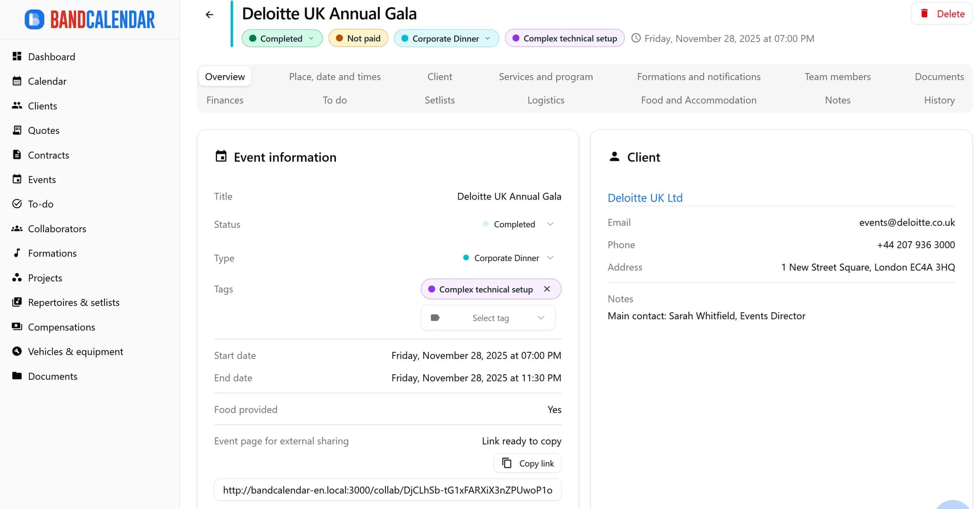
Task: Open the Completed status dropdown in header
Action: click(282, 38)
